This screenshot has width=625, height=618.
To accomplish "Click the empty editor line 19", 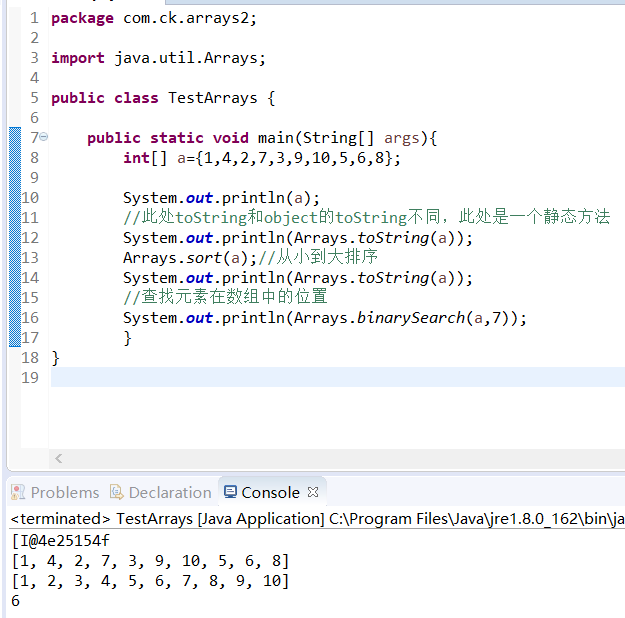I will [338, 377].
